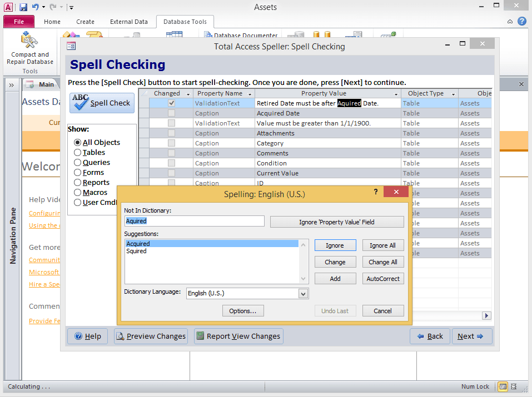
Task: Click Ignore 'Property Value' Field button
Action: click(x=337, y=222)
